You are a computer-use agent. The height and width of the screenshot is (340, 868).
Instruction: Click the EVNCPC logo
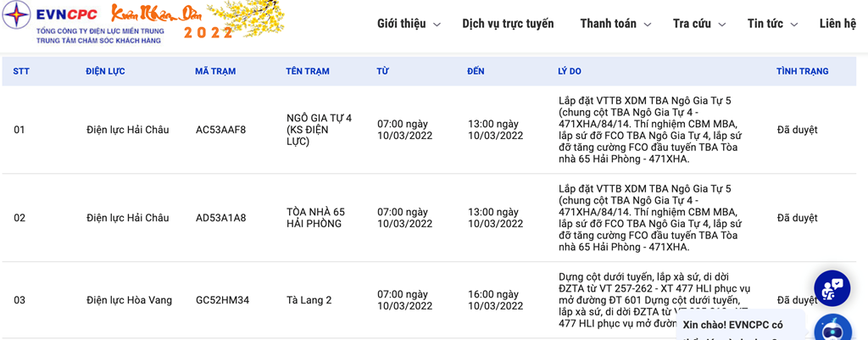click(x=83, y=23)
